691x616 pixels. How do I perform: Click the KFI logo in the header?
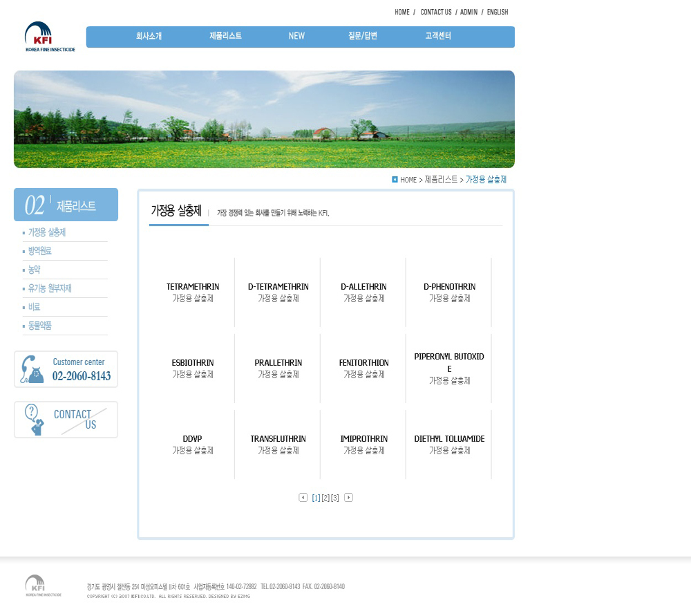coord(50,37)
